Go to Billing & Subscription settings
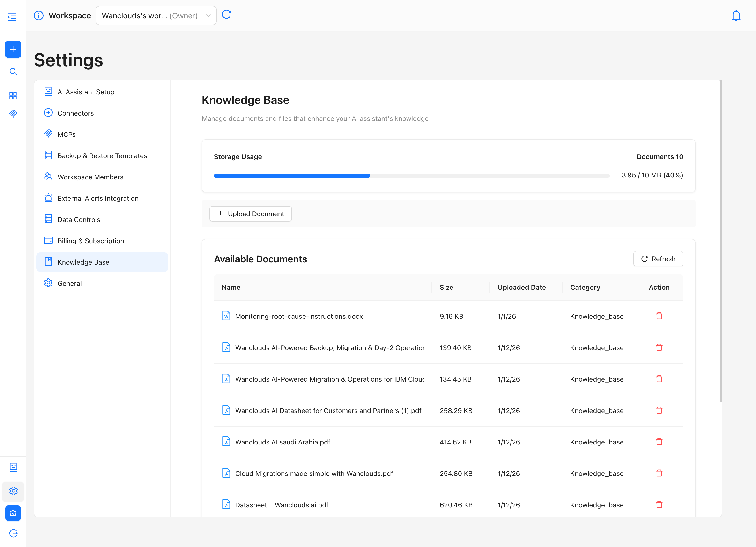756x547 pixels. click(90, 241)
